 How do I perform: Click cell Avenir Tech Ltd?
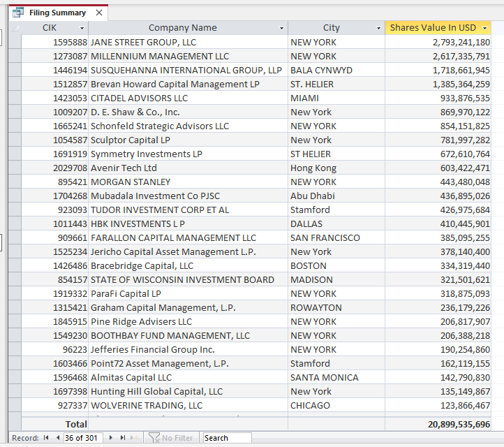[x=188, y=168]
